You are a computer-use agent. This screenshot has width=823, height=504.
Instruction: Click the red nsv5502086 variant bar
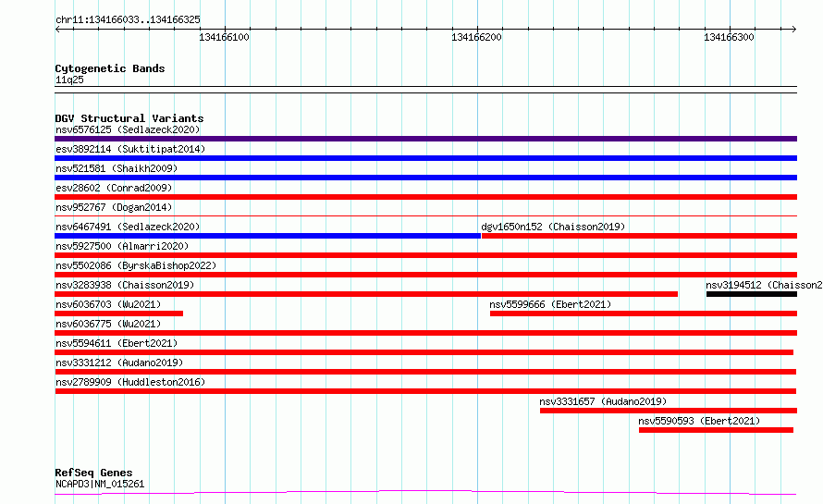[x=425, y=275]
